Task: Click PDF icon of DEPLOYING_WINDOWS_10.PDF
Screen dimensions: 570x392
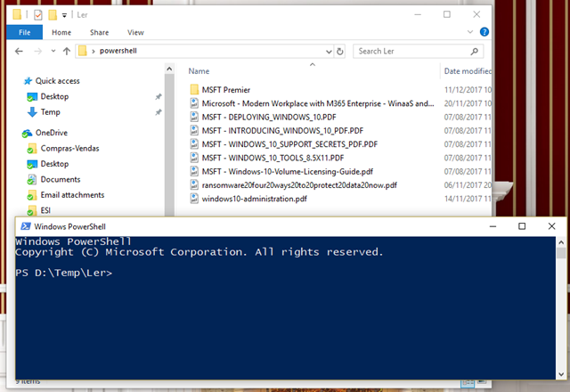Action: coord(194,117)
